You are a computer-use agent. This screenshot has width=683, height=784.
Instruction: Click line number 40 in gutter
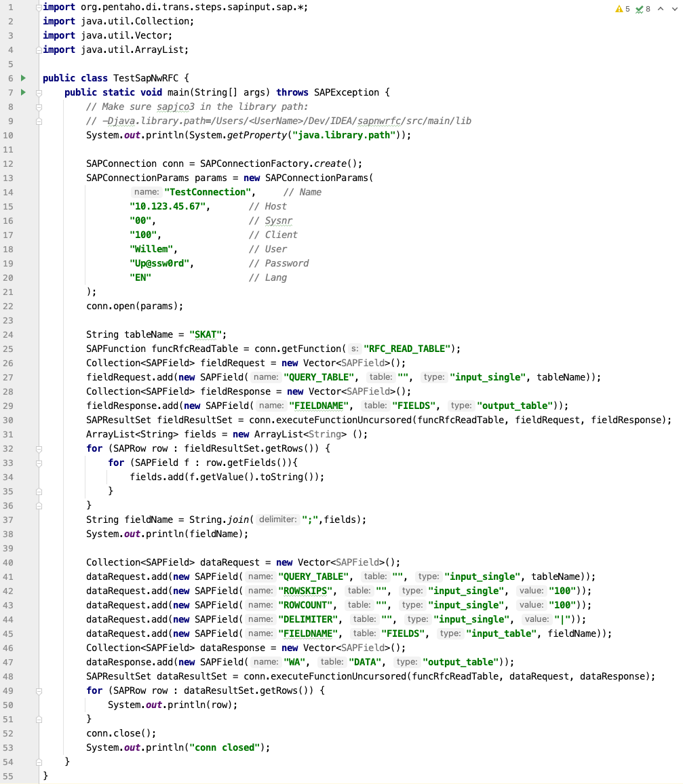point(8,562)
